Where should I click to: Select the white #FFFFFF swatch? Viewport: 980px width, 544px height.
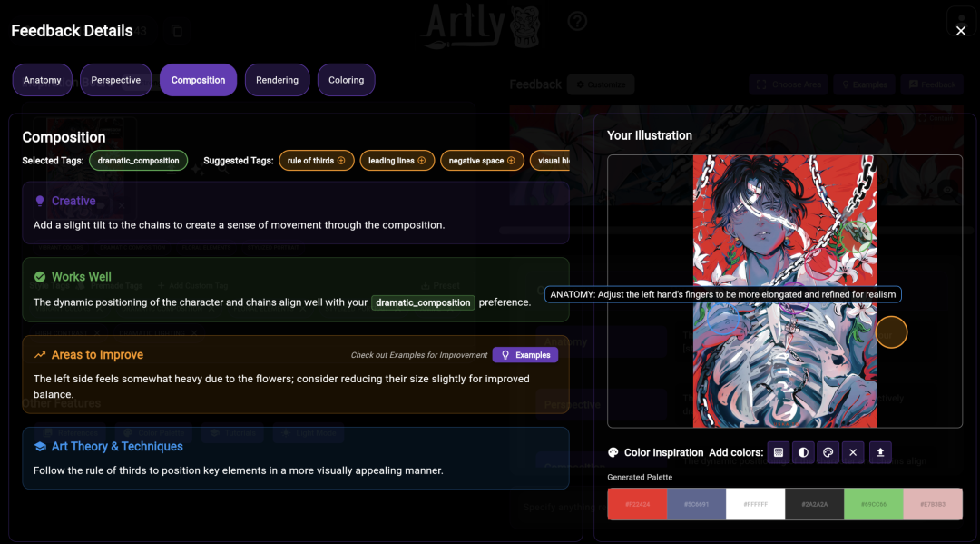(x=755, y=504)
